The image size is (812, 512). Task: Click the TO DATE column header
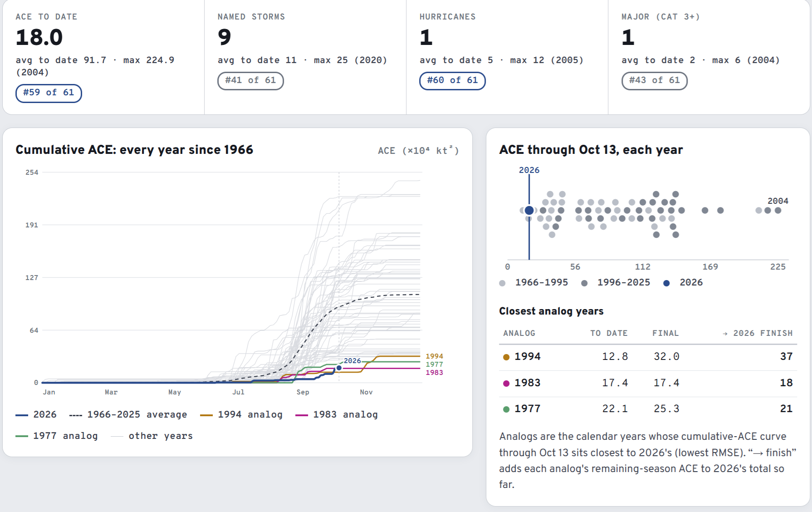609,333
